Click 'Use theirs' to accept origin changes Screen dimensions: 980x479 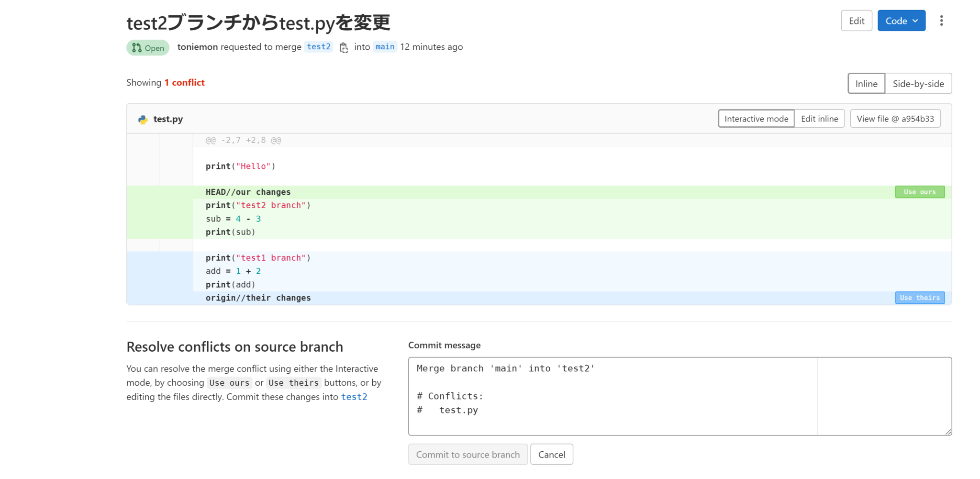pos(919,298)
